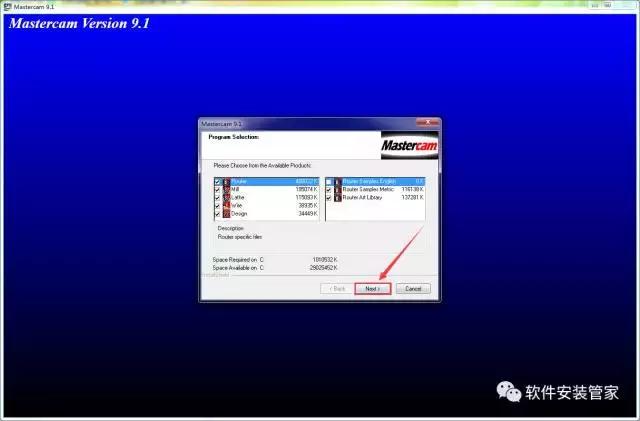Click the Router Samples English icon
640x421 pixels.
338,181
